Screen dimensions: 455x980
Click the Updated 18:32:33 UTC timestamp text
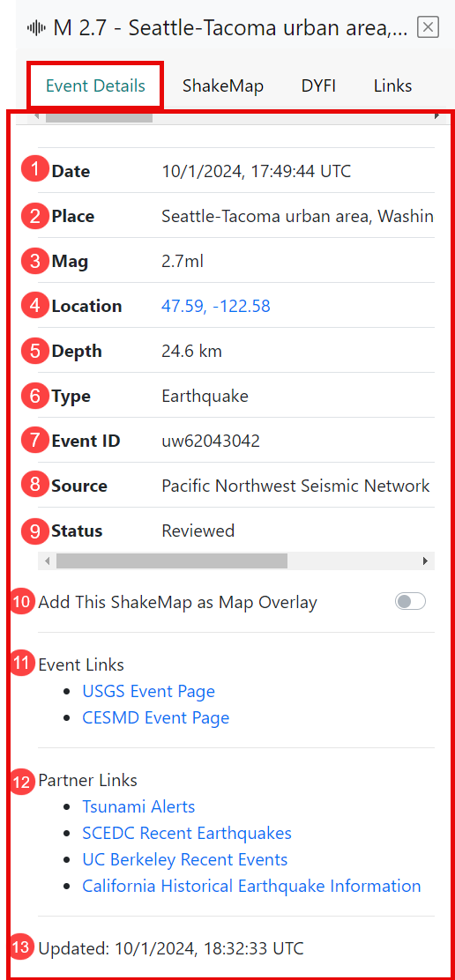click(171, 949)
